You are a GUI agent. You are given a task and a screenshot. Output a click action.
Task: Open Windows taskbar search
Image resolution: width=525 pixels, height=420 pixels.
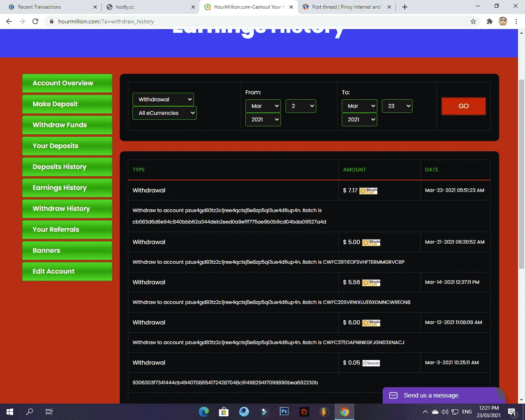[x=30, y=412]
